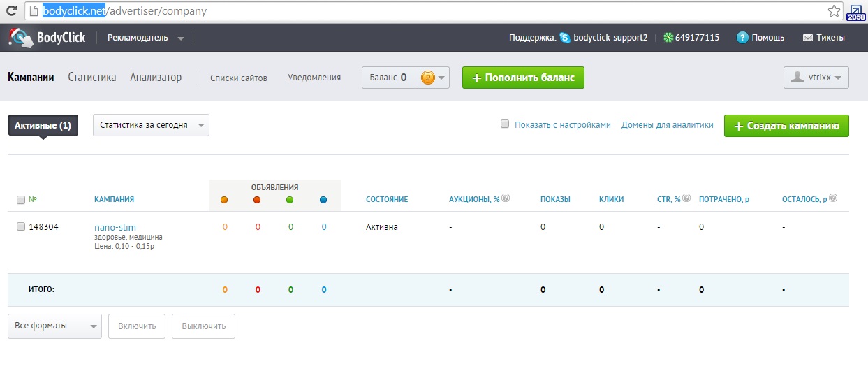Open the Анализатор section

pos(156,78)
